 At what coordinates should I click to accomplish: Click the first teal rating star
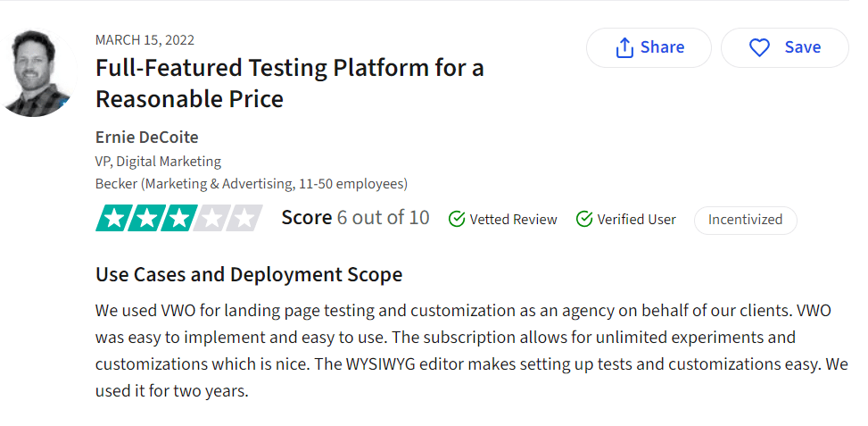pos(113,218)
